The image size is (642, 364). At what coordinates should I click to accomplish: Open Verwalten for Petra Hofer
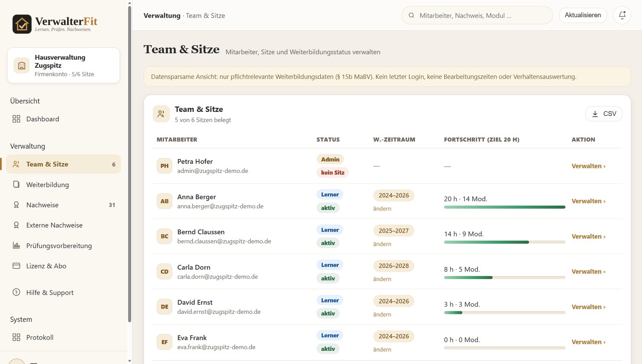click(588, 166)
